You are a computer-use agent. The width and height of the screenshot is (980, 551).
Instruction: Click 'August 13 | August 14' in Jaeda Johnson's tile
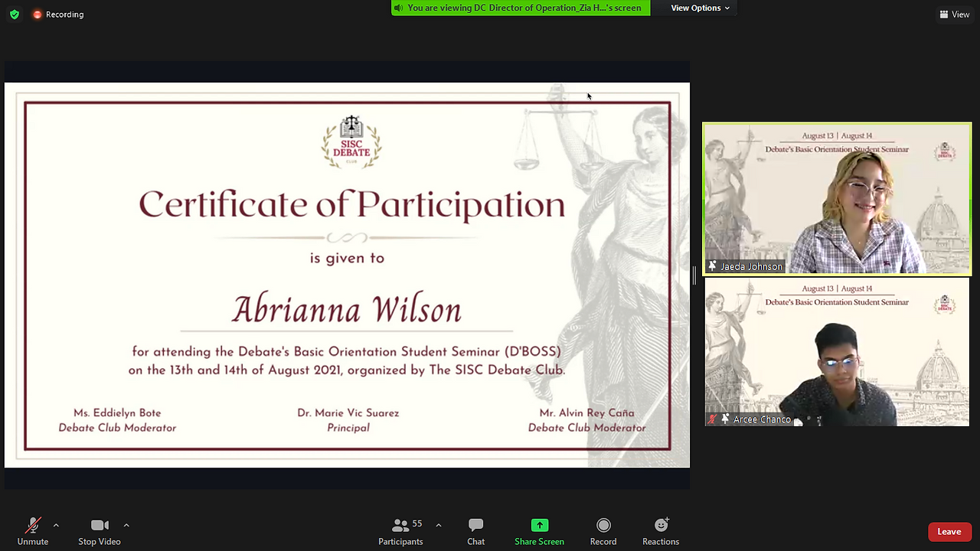tap(837, 136)
